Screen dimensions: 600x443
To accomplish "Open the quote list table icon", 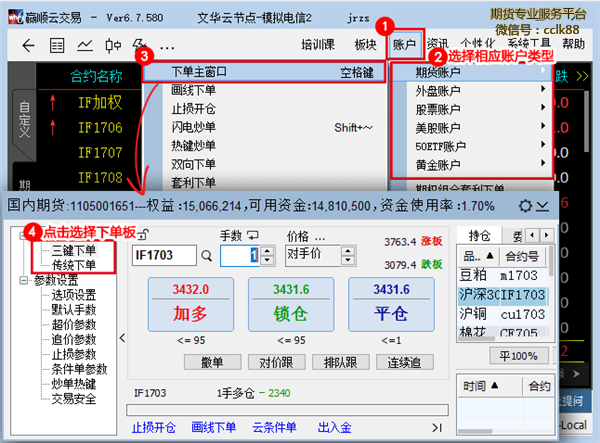I will tap(57, 46).
